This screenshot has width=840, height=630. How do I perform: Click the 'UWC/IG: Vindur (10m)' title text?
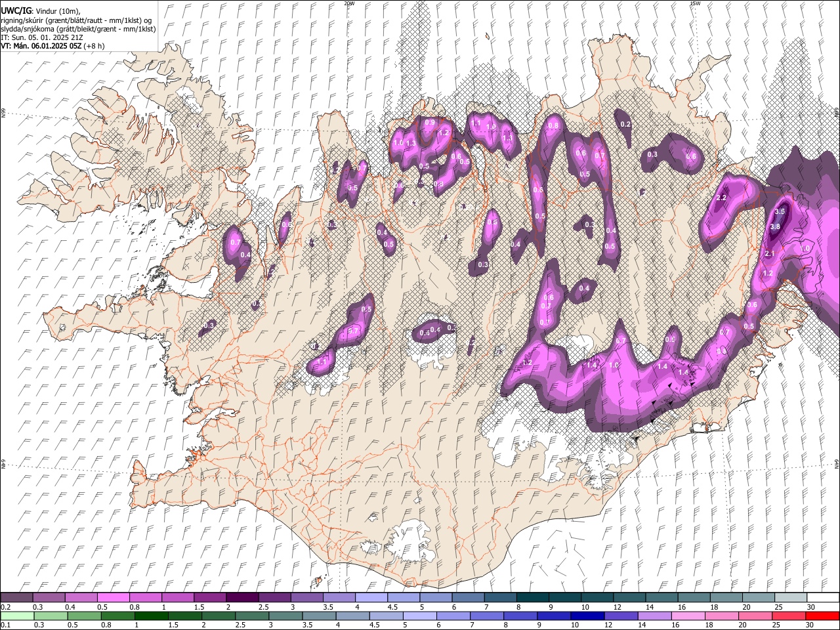pos(41,11)
